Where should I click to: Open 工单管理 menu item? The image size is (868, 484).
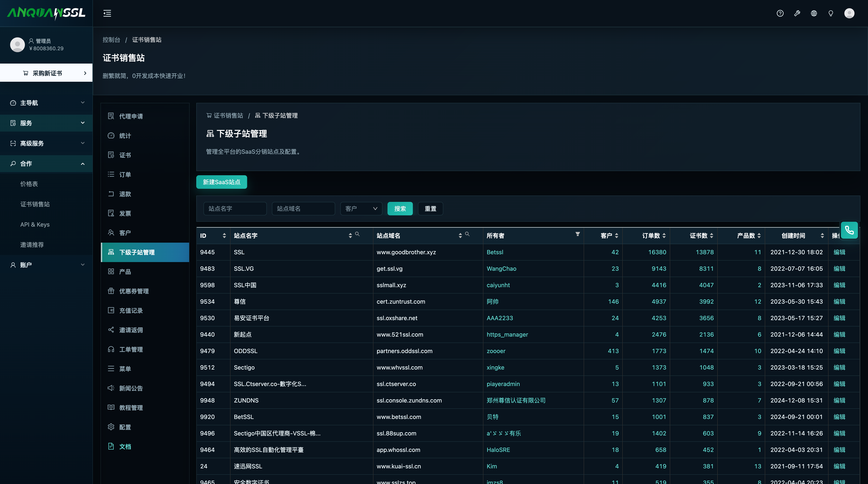coord(145,349)
